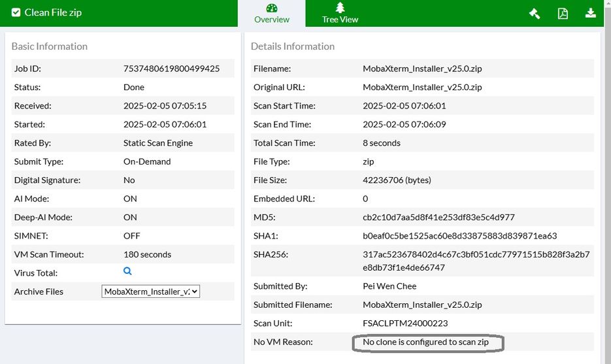This screenshot has width=611, height=364.
Task: Click the Details Information heading
Action: coord(293,46)
